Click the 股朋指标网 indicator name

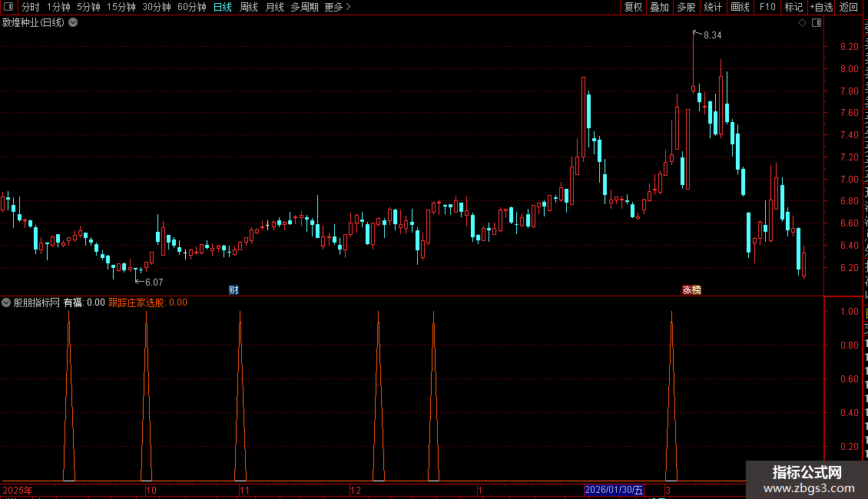pyautogui.click(x=37, y=302)
